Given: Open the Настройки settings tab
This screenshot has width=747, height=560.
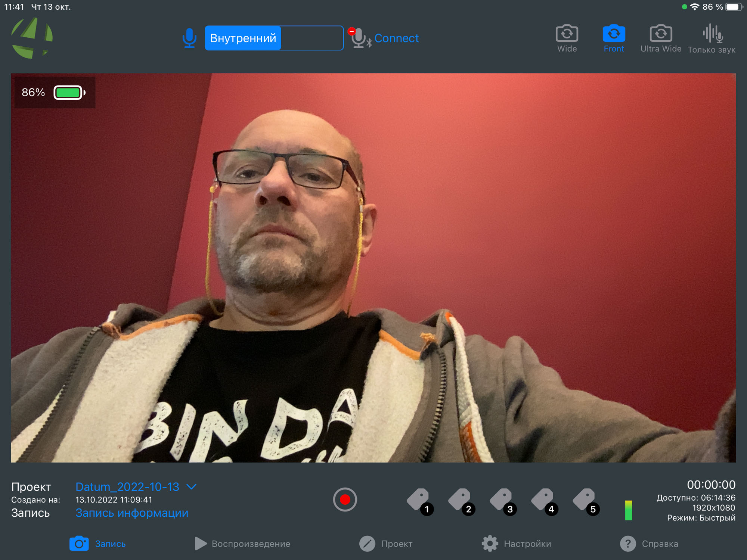Looking at the screenshot, I should pos(517,544).
